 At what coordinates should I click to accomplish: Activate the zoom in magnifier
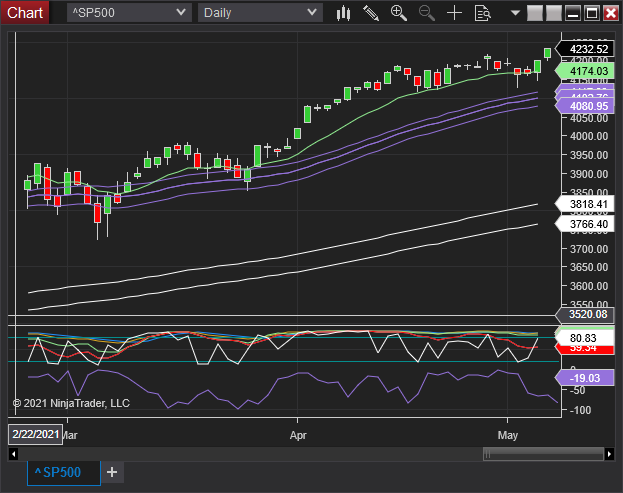(x=399, y=13)
